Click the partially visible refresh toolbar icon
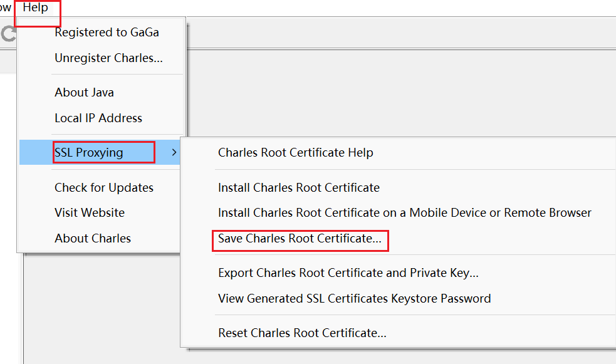 [x=8, y=34]
